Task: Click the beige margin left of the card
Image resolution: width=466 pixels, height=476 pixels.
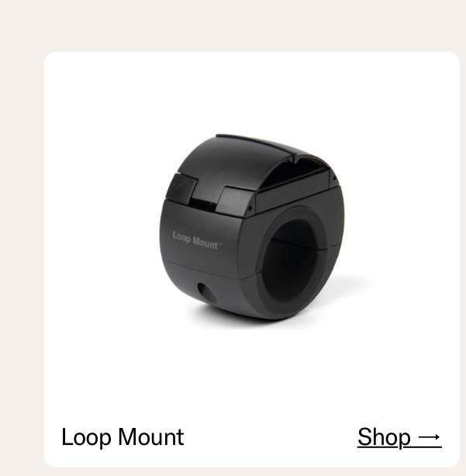Action: [21, 258]
